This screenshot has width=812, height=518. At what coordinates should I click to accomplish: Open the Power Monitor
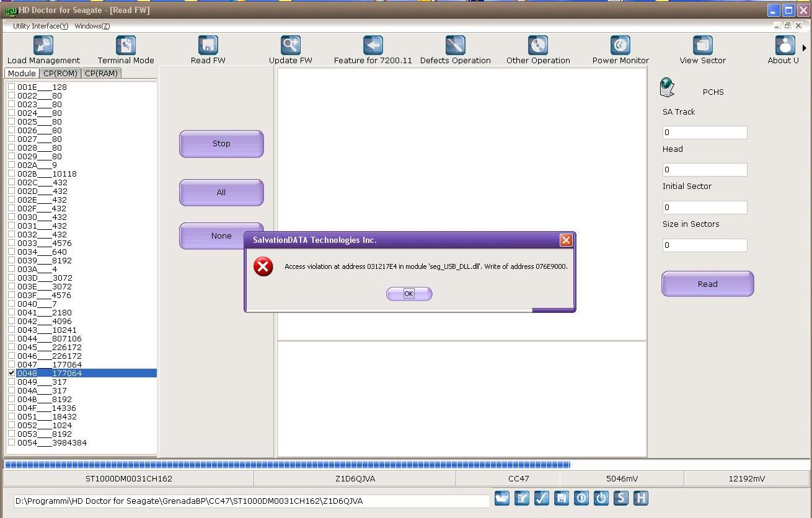pyautogui.click(x=620, y=50)
